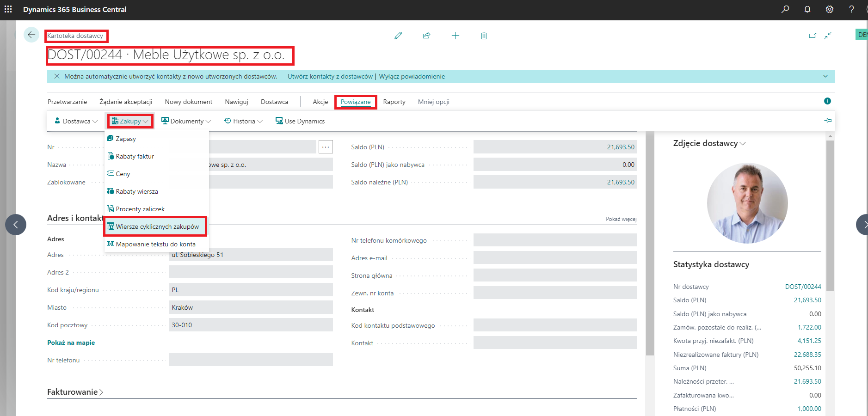Click the ellipsis button next to Nr field
The image size is (868, 416).
(x=326, y=147)
